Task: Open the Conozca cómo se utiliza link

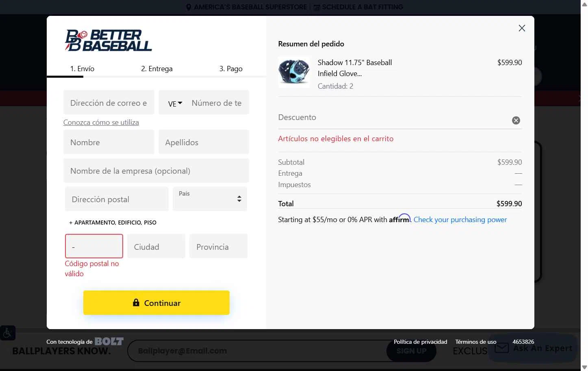Action: tap(101, 122)
